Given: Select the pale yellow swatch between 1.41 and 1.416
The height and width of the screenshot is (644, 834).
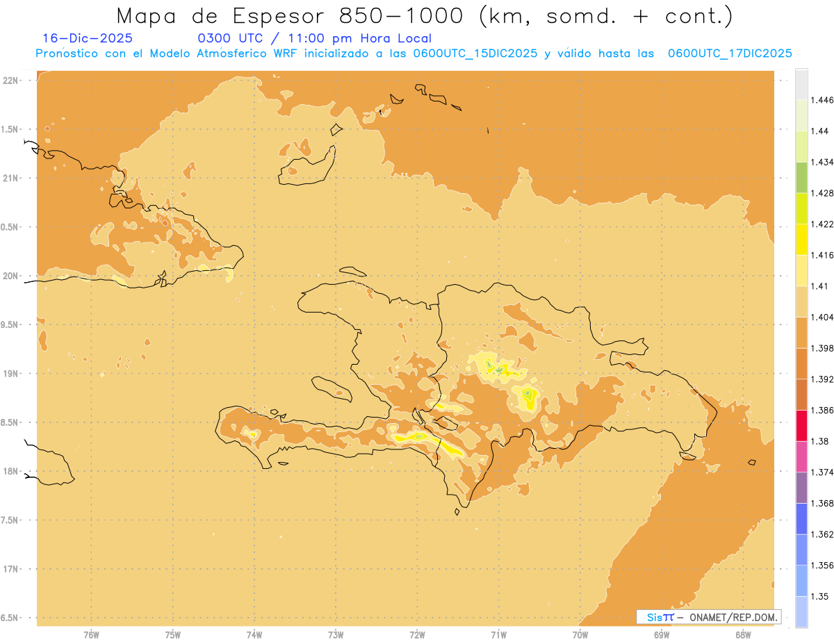Looking at the screenshot, I should click(801, 270).
